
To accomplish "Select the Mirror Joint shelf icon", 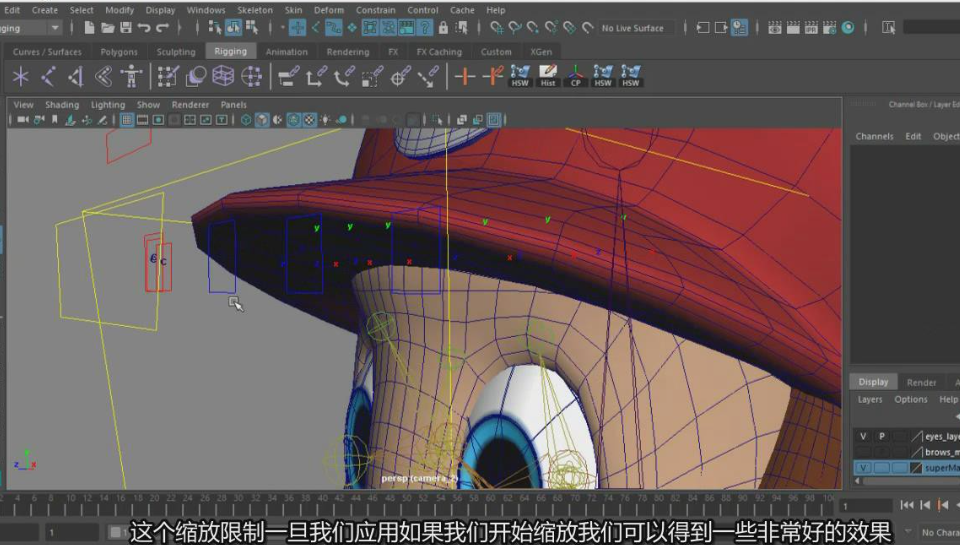I will pyautogui.click(x=76, y=77).
